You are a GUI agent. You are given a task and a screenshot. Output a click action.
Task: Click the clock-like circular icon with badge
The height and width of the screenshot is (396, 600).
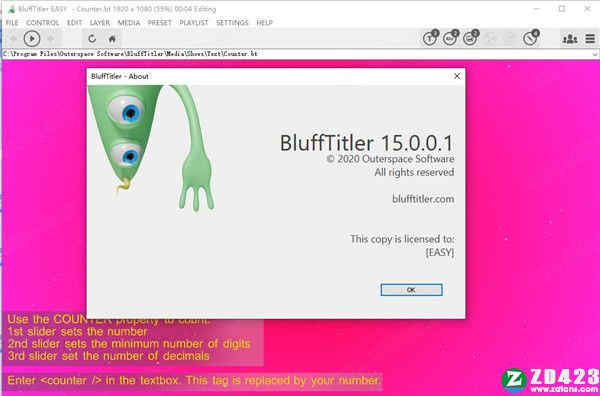coord(531,38)
